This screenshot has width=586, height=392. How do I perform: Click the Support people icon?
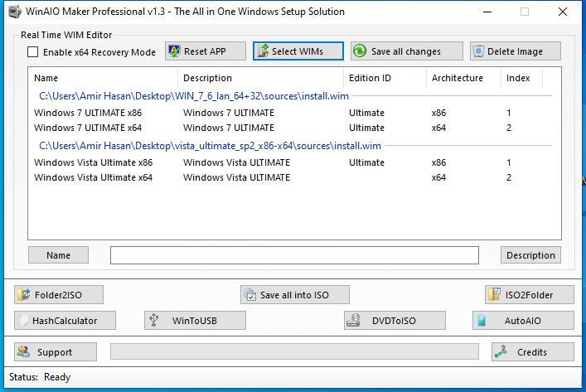(x=23, y=351)
